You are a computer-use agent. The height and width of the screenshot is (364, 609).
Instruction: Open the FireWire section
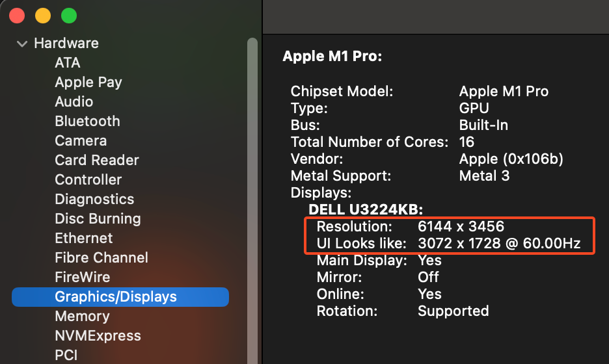pos(82,278)
